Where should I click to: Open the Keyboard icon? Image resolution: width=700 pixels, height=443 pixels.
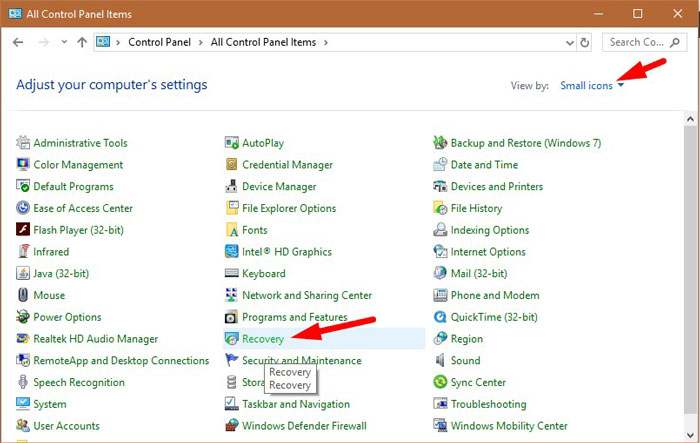[231, 273]
